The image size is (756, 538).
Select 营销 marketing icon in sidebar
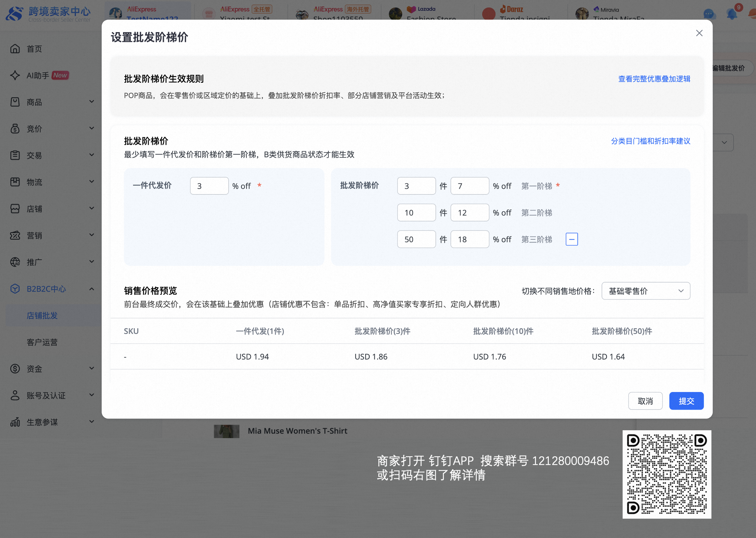(x=15, y=235)
